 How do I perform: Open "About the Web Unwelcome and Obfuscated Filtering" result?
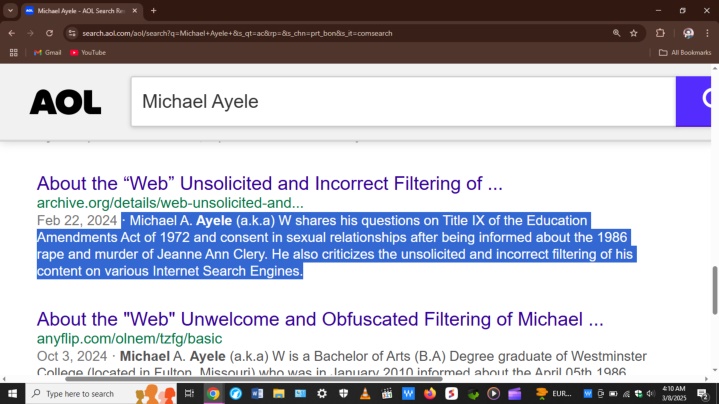click(x=320, y=319)
